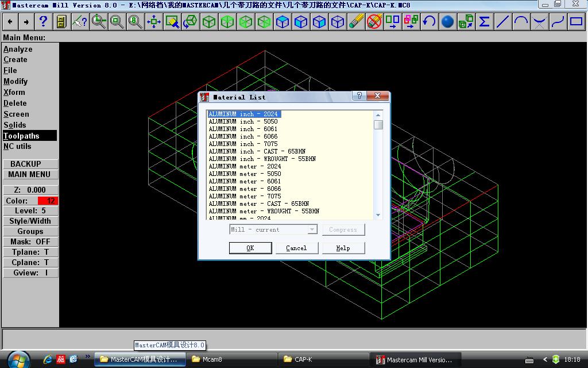Open the Style/Width settings button
The height and width of the screenshot is (368, 588).
(x=30, y=221)
